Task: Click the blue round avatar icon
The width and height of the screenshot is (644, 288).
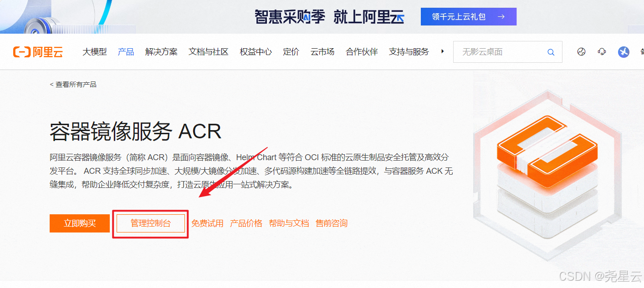Action: [624, 52]
